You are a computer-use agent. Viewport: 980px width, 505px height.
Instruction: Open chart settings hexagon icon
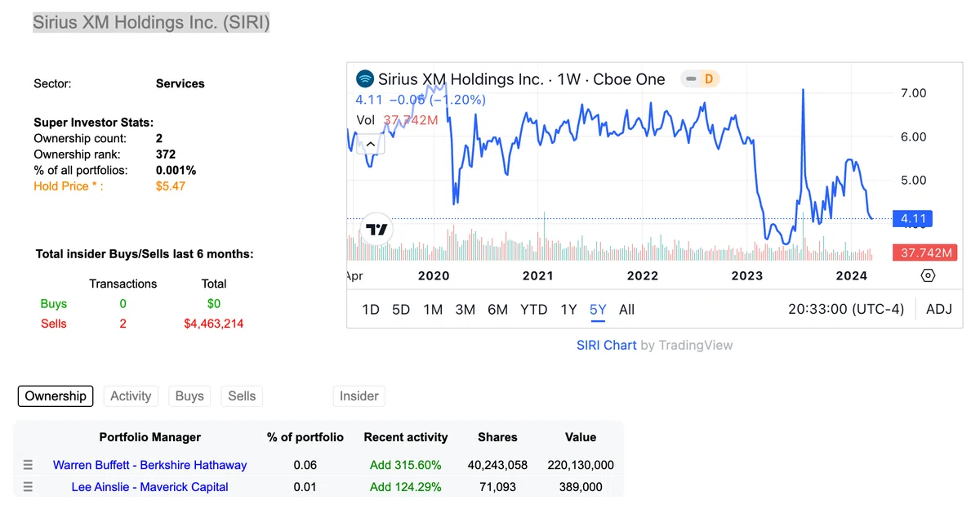tap(928, 275)
